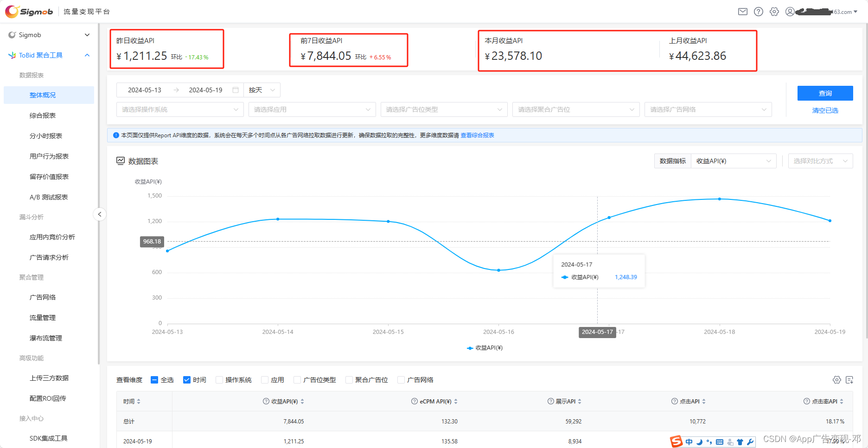Click the Sogou input method S icon

tap(677, 442)
